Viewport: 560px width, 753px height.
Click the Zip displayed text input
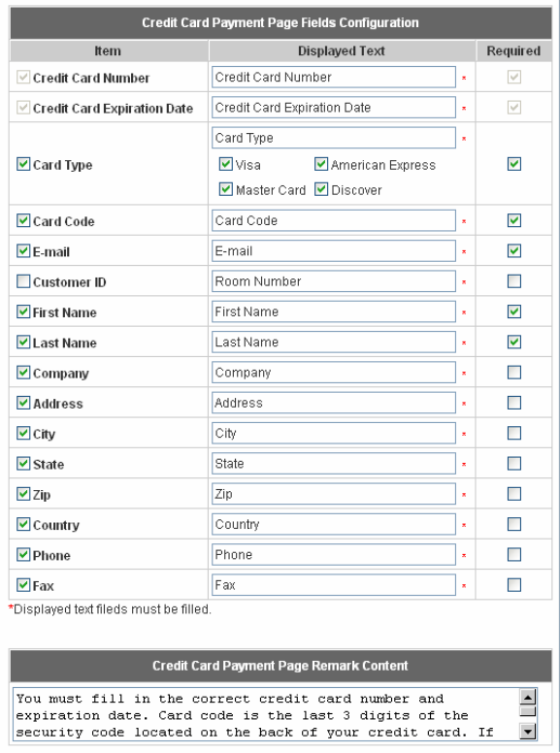pyautogui.click(x=333, y=494)
